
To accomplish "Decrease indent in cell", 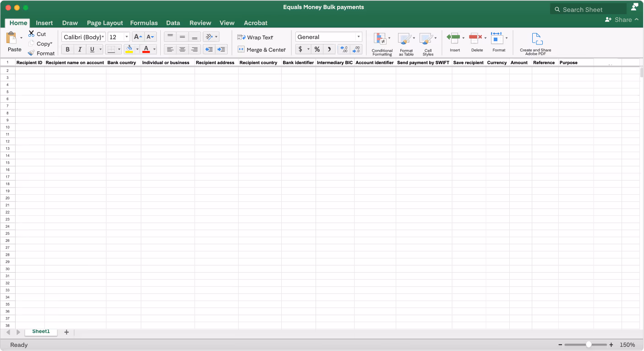I will [209, 49].
